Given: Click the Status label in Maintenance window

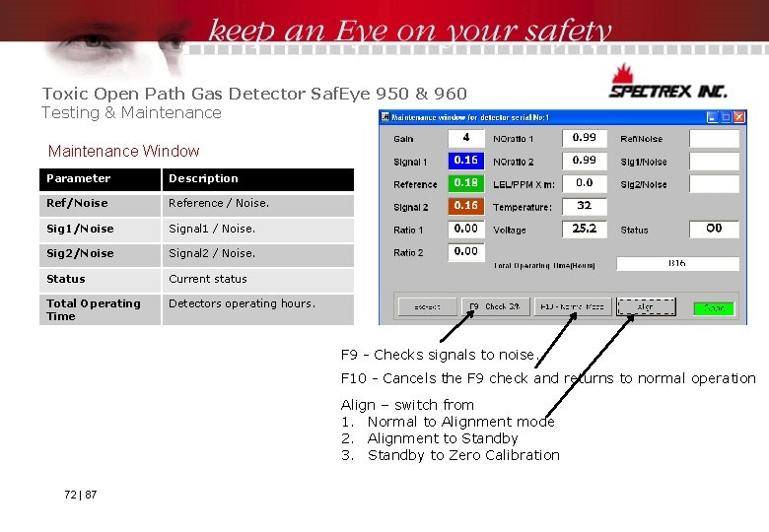Looking at the screenshot, I should (634, 231).
